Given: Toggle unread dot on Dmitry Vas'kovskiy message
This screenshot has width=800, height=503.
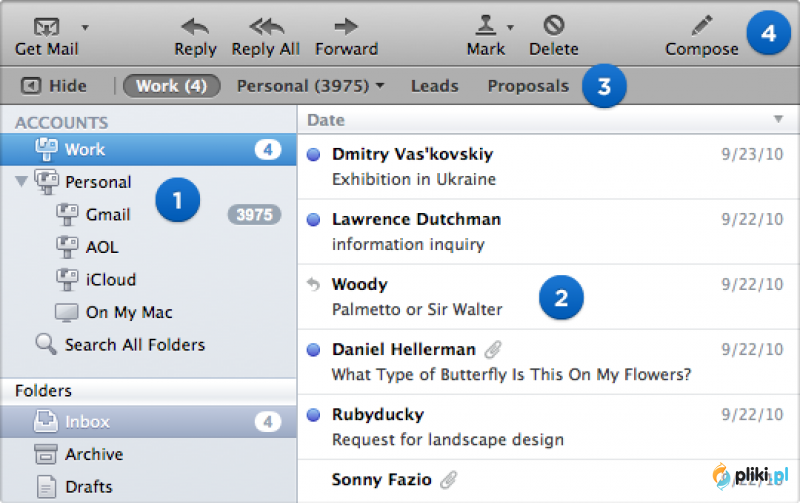Looking at the screenshot, I should tap(313, 154).
